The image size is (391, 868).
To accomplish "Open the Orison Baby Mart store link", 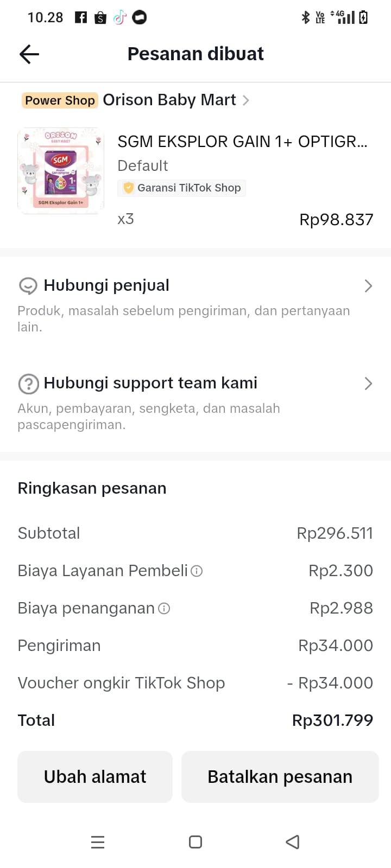I will pyautogui.click(x=169, y=100).
